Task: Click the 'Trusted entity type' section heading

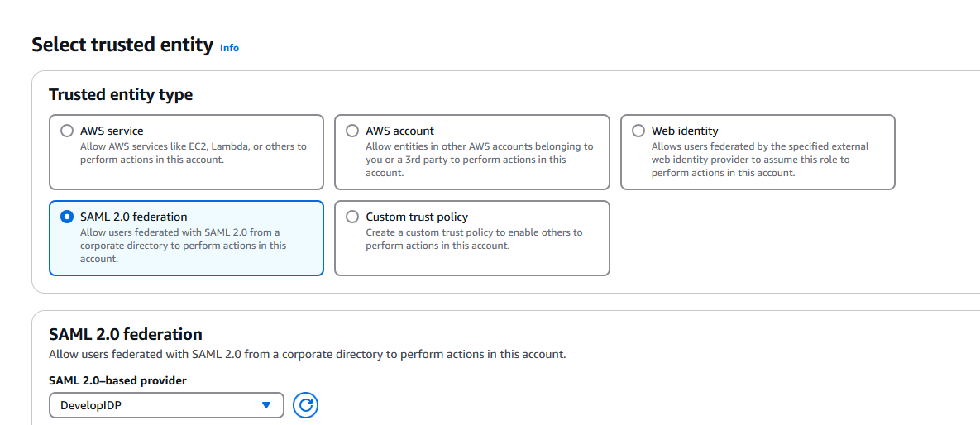Action: [121, 95]
